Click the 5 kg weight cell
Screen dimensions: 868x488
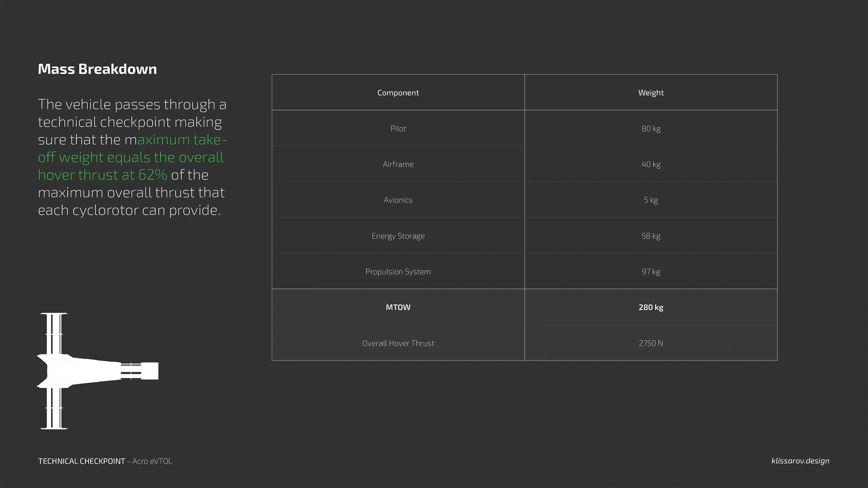tap(651, 200)
